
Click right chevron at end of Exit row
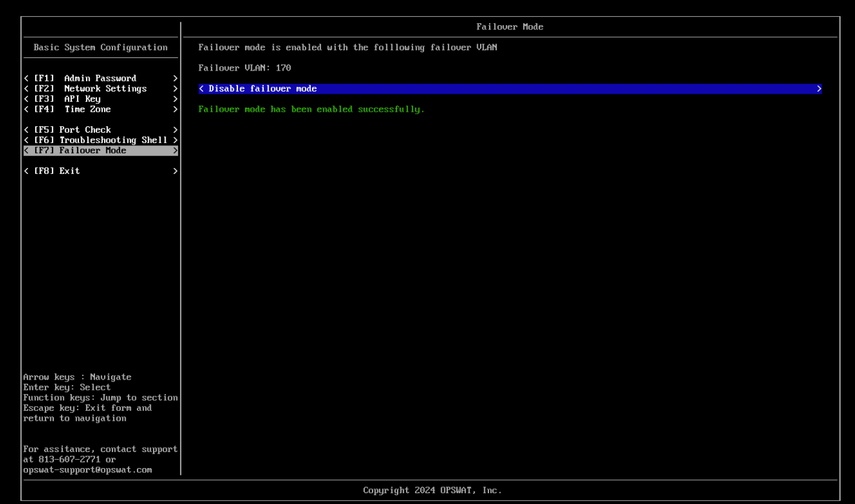pos(175,171)
